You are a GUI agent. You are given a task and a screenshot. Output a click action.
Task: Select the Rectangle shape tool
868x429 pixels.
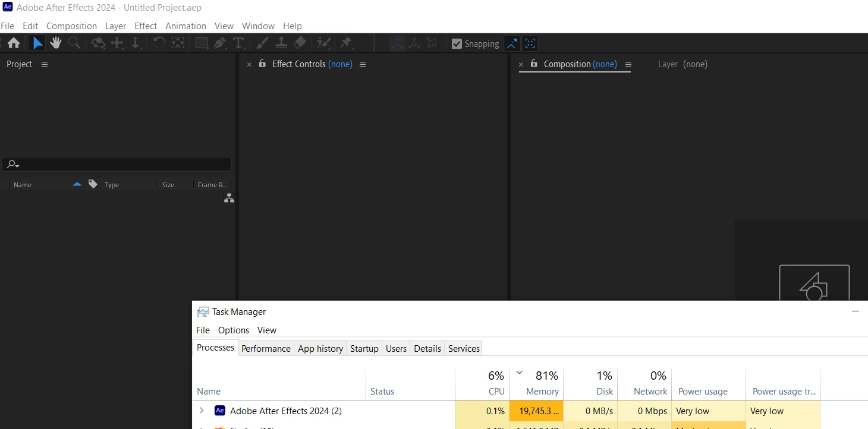tap(202, 43)
